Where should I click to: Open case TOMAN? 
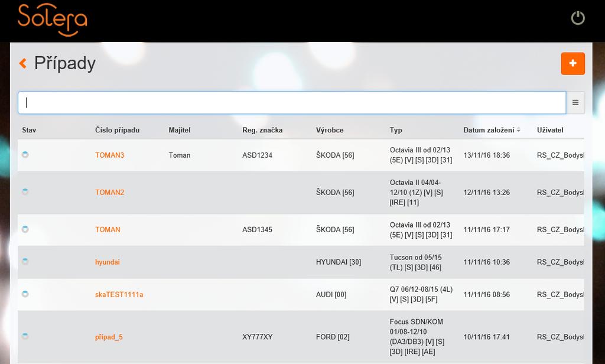[x=108, y=229]
